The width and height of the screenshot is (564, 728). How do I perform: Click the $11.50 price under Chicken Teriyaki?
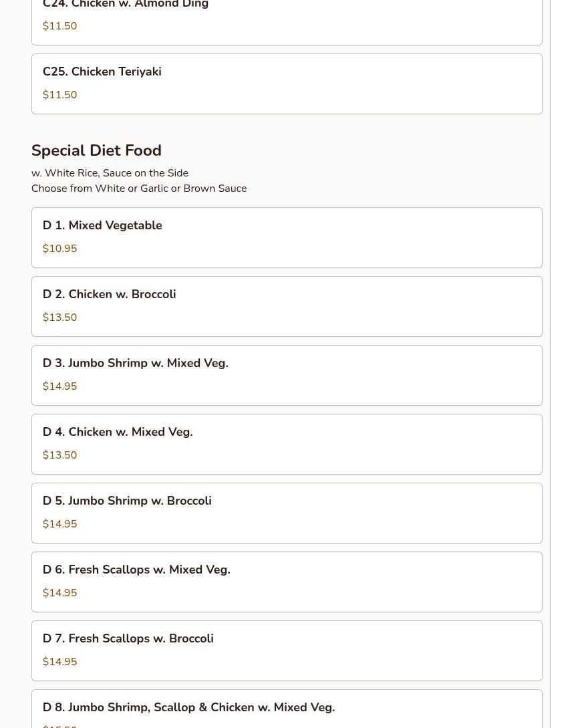pyautogui.click(x=59, y=95)
